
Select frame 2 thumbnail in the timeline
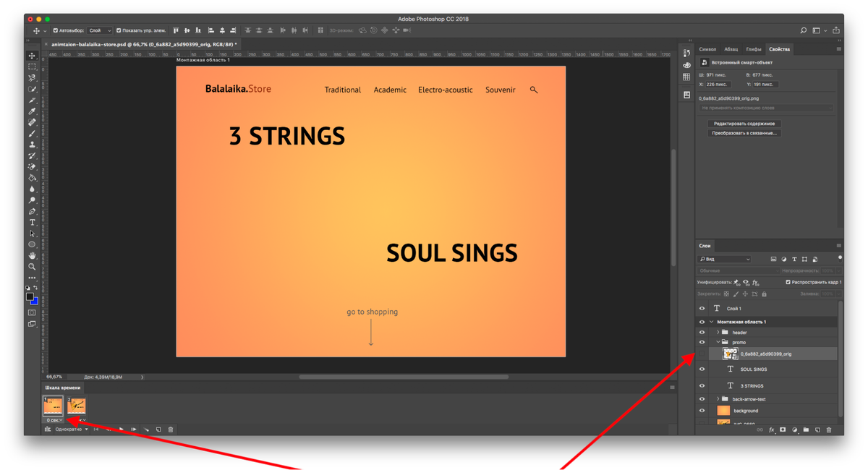(x=77, y=406)
